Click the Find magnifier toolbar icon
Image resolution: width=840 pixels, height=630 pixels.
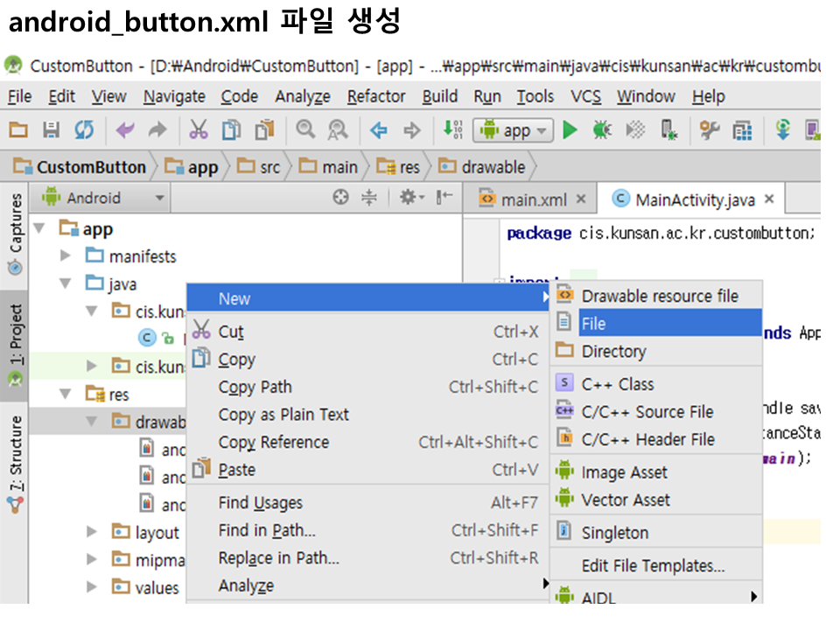304,130
